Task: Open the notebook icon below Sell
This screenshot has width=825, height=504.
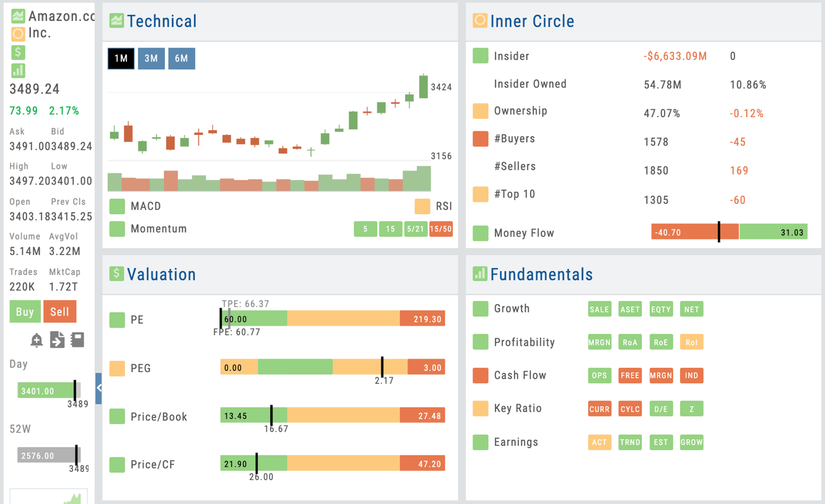Action: [77, 340]
